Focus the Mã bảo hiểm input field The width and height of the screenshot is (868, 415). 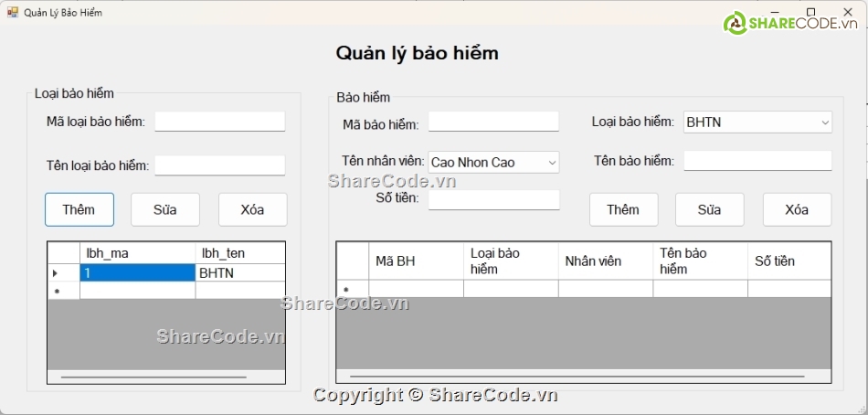click(493, 122)
